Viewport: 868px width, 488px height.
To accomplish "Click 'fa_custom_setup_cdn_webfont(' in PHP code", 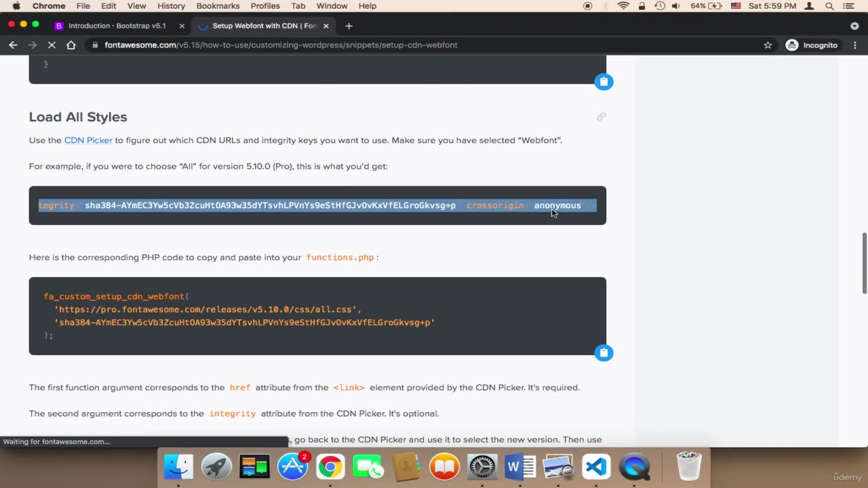I will point(117,296).
